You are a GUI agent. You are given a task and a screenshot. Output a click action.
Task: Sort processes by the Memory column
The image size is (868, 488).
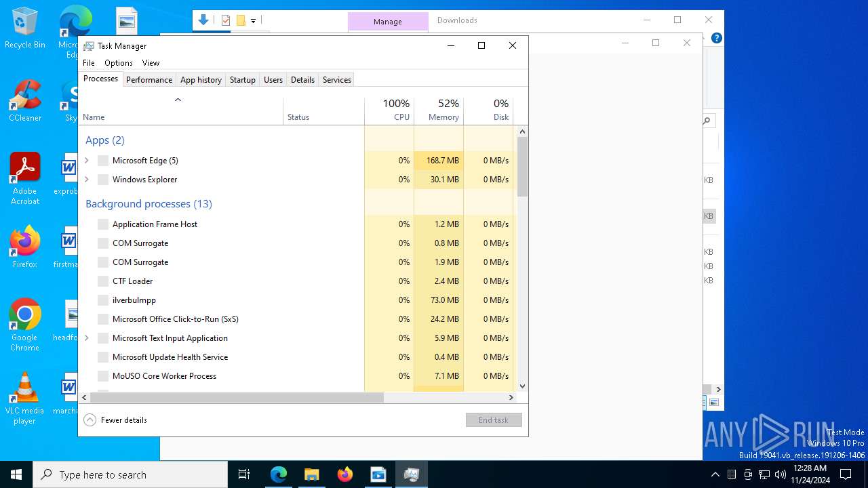pos(439,111)
